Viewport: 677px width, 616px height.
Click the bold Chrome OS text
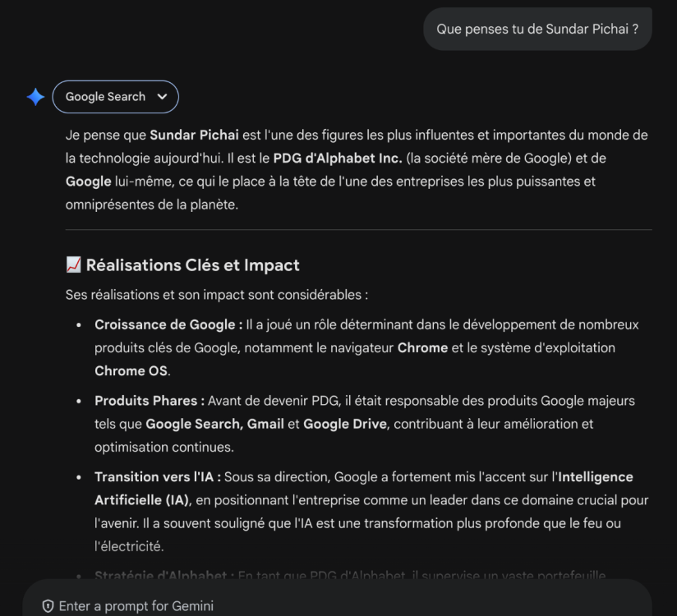[x=131, y=370]
